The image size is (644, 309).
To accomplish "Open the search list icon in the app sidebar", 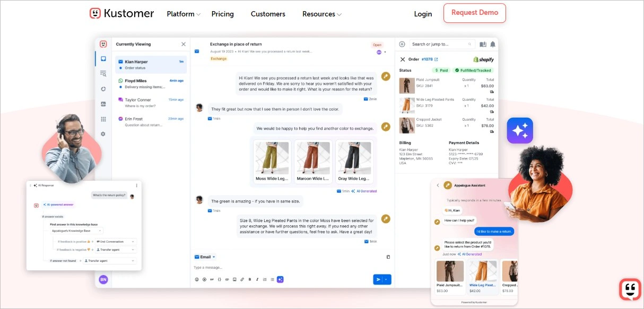I will pyautogui.click(x=103, y=74).
